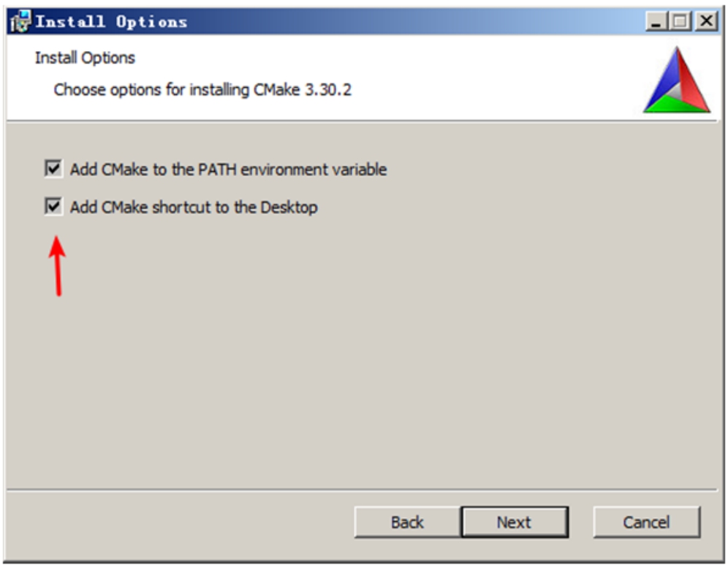
Task: Uncheck Add CMake to the PATH checkbox
Action: [x=53, y=168]
